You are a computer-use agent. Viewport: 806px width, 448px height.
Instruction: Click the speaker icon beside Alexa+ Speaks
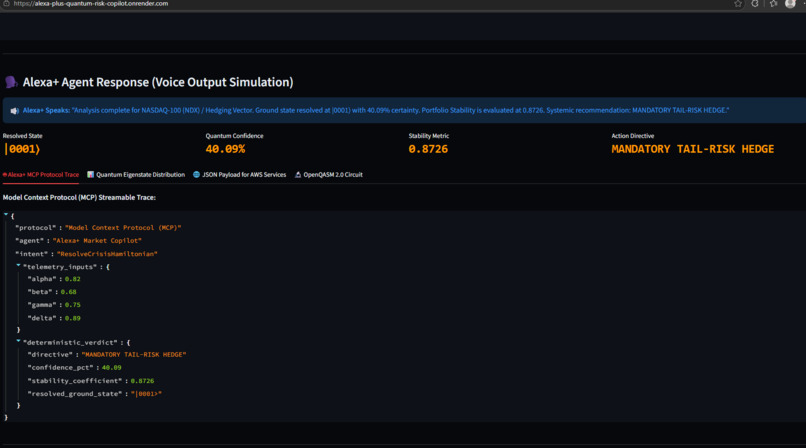click(x=14, y=110)
